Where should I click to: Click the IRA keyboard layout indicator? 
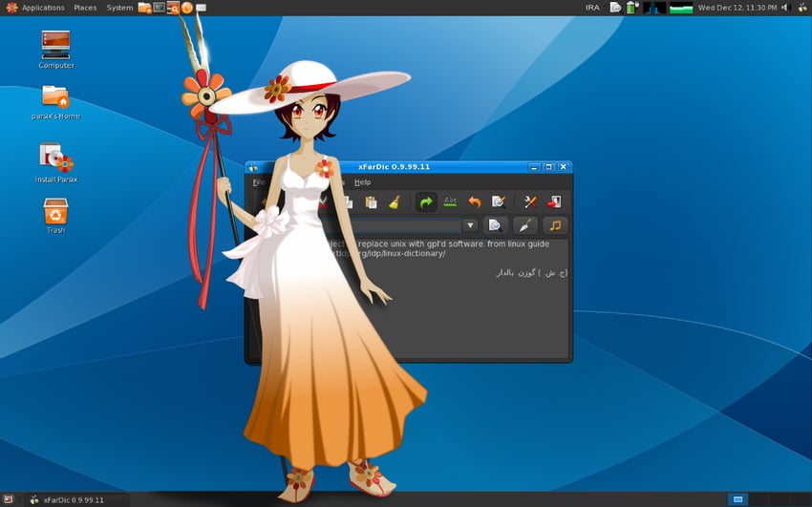click(593, 8)
